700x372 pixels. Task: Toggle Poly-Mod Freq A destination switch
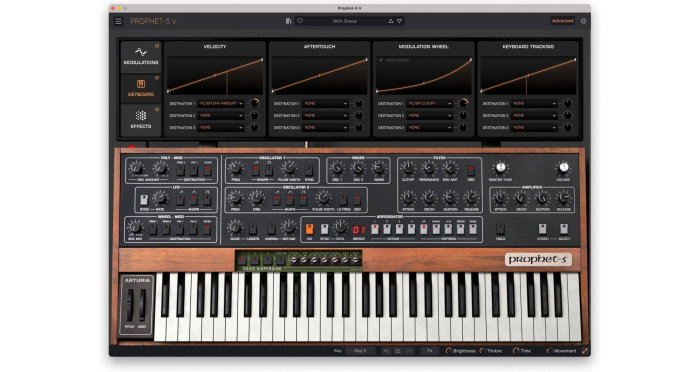[181, 171]
